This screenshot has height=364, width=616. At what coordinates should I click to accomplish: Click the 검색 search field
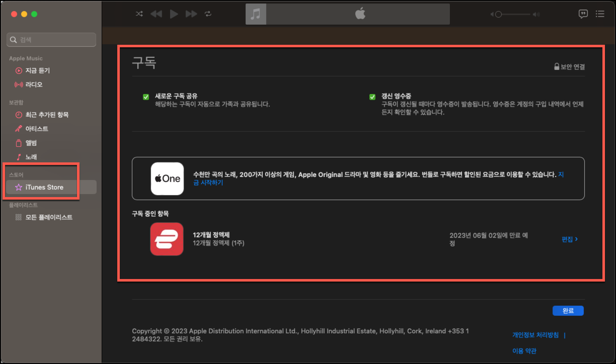51,39
